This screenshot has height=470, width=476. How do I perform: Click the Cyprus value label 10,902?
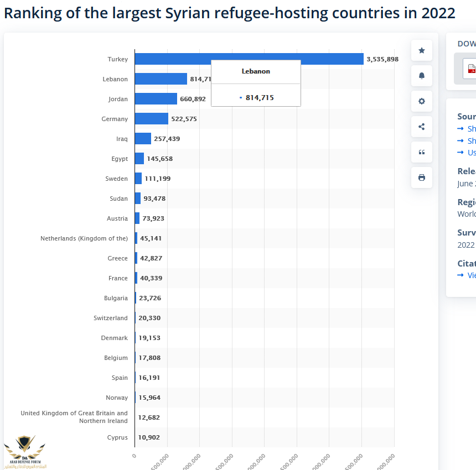[149, 437]
